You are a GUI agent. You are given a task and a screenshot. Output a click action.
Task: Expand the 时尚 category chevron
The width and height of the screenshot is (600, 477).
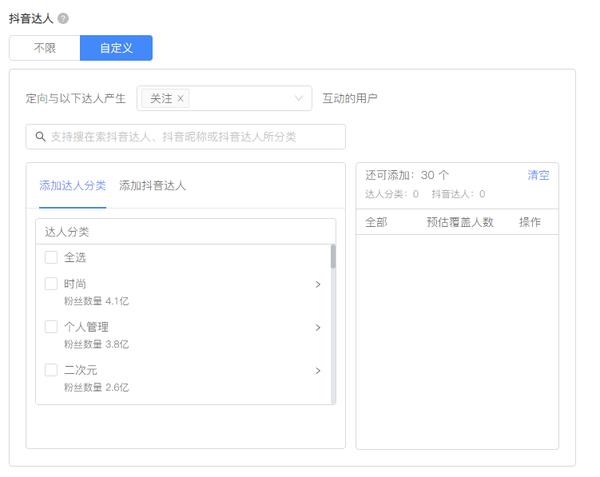[x=318, y=284]
